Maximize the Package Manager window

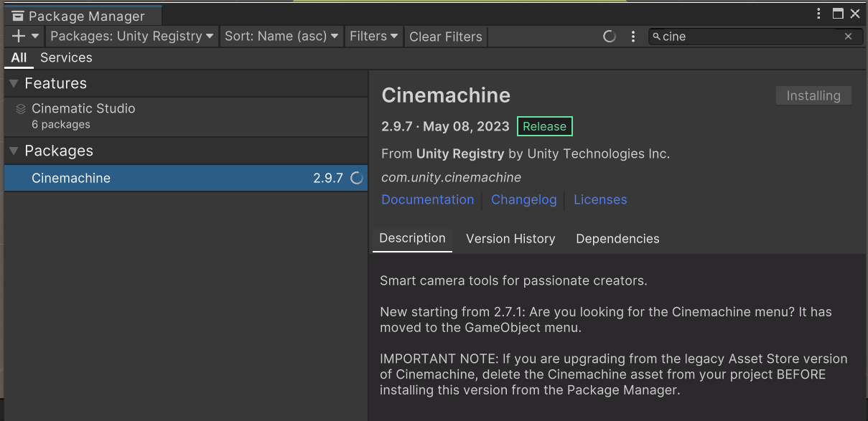click(x=837, y=14)
